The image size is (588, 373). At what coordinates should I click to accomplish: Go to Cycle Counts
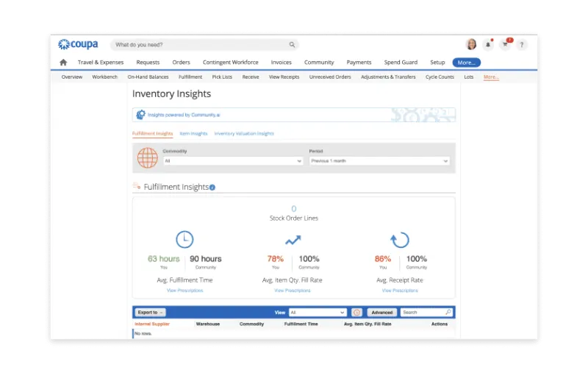(440, 77)
